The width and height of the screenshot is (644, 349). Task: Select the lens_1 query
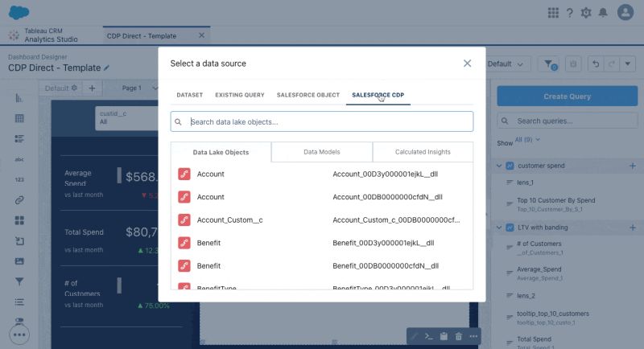525,183
